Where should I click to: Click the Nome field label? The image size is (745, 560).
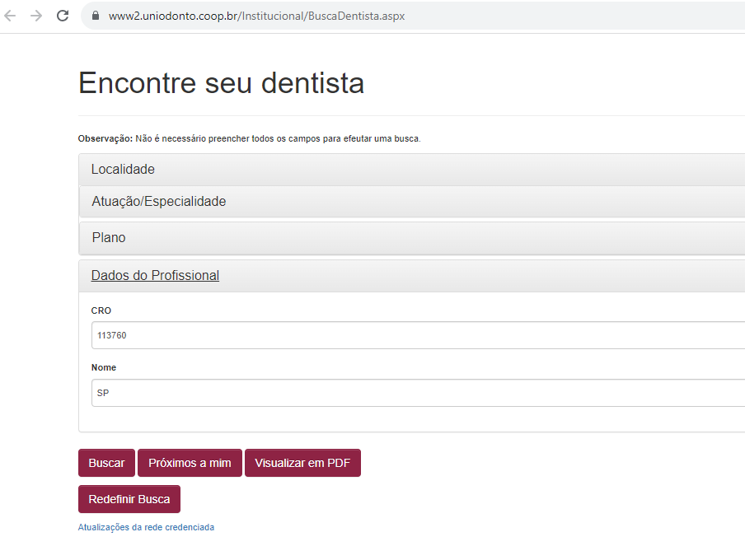click(x=104, y=367)
